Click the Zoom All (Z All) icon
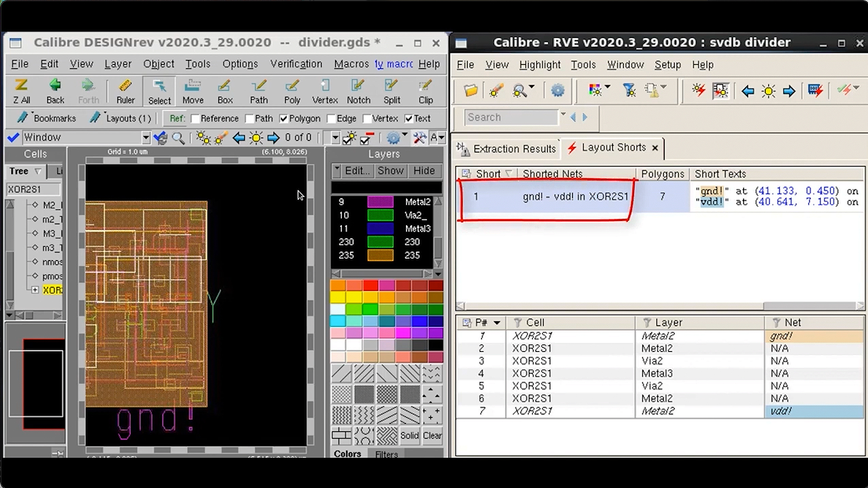The image size is (868, 488). coord(20,91)
